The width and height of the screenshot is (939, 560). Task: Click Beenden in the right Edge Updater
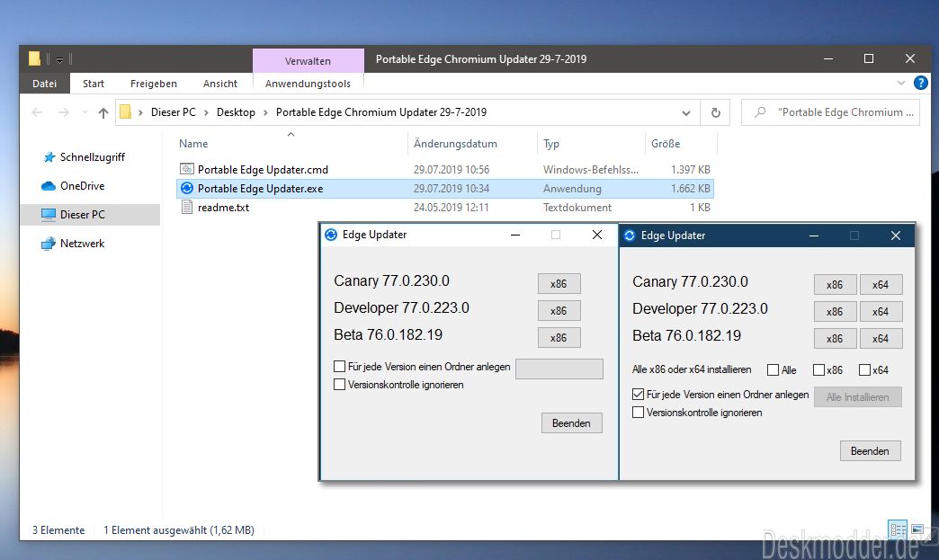(870, 451)
